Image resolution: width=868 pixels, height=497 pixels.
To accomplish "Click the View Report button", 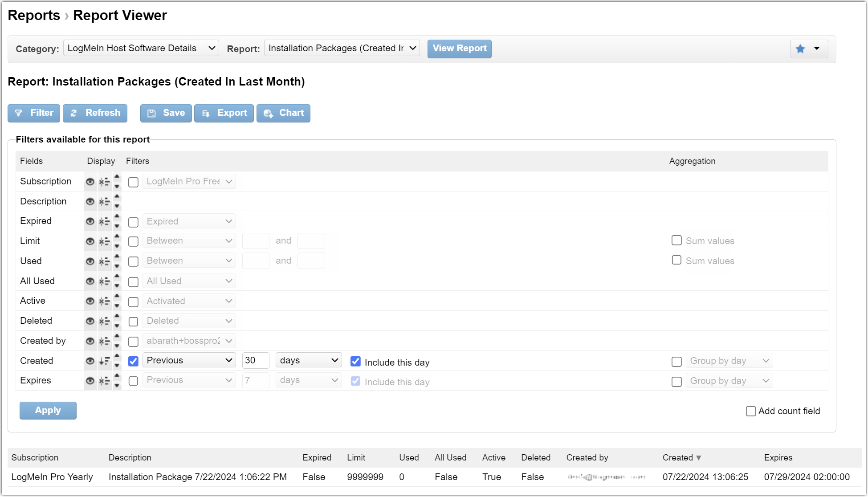I will pos(460,49).
